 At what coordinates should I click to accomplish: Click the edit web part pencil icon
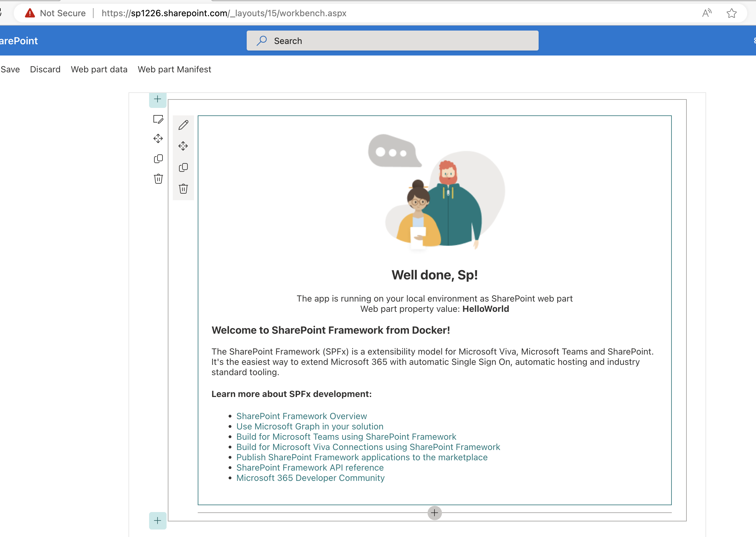pyautogui.click(x=183, y=125)
